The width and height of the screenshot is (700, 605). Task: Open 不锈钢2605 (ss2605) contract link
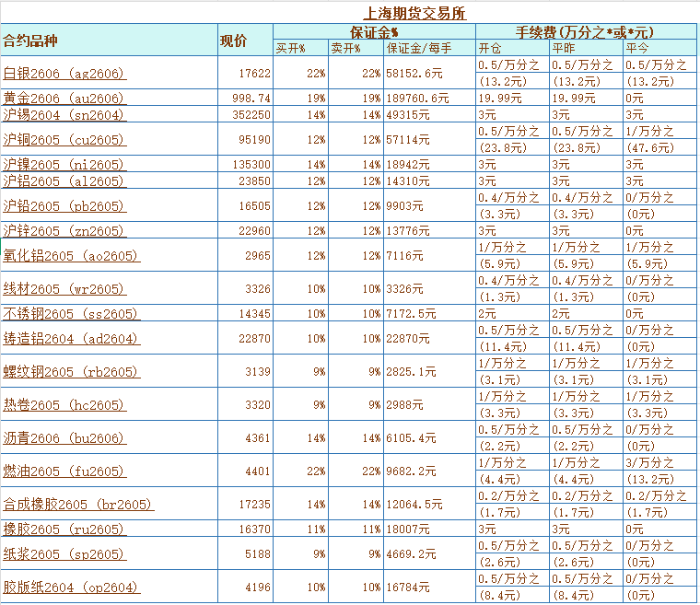tap(72, 313)
